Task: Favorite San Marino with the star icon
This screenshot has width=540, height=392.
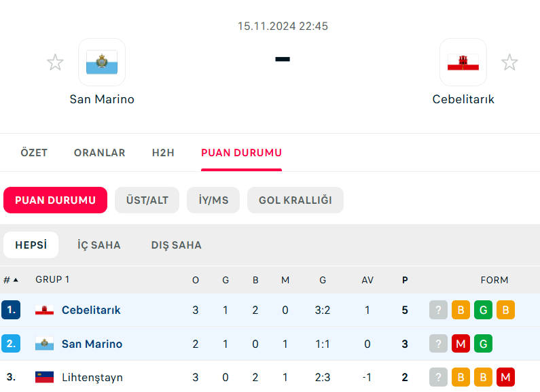Action: click(55, 63)
